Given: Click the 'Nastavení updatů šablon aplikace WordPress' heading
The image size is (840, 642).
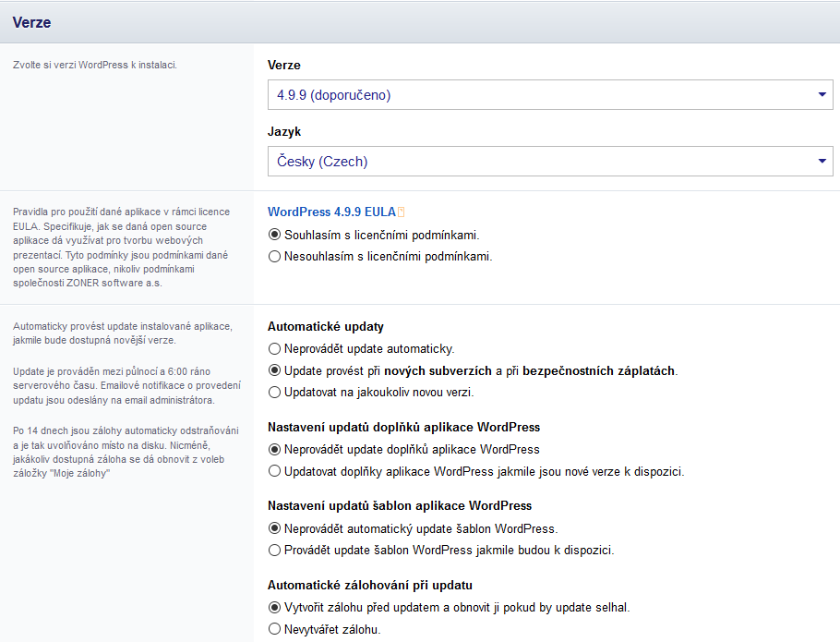Looking at the screenshot, I should pyautogui.click(x=400, y=506).
